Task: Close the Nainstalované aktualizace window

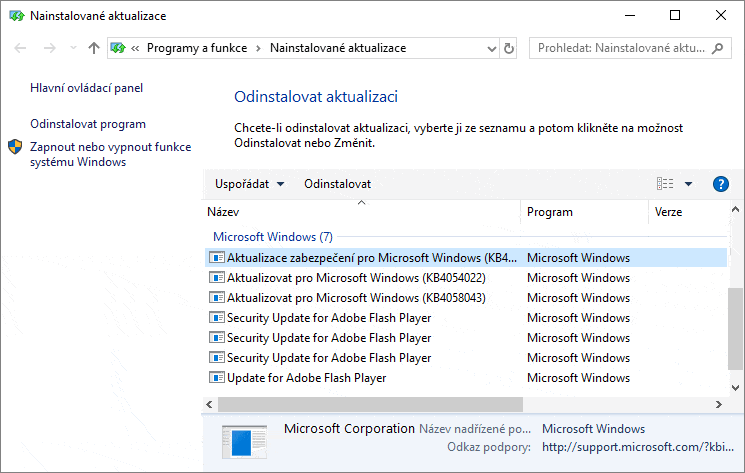Action: coord(721,15)
